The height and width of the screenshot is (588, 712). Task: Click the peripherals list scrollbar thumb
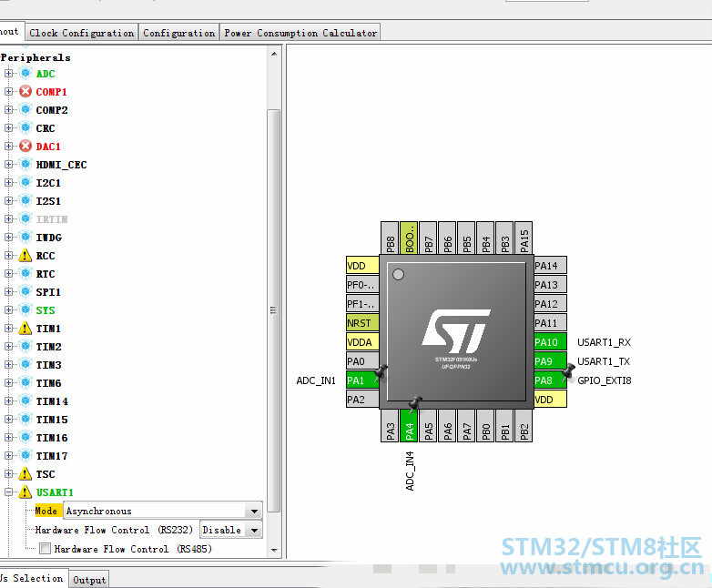[274, 310]
